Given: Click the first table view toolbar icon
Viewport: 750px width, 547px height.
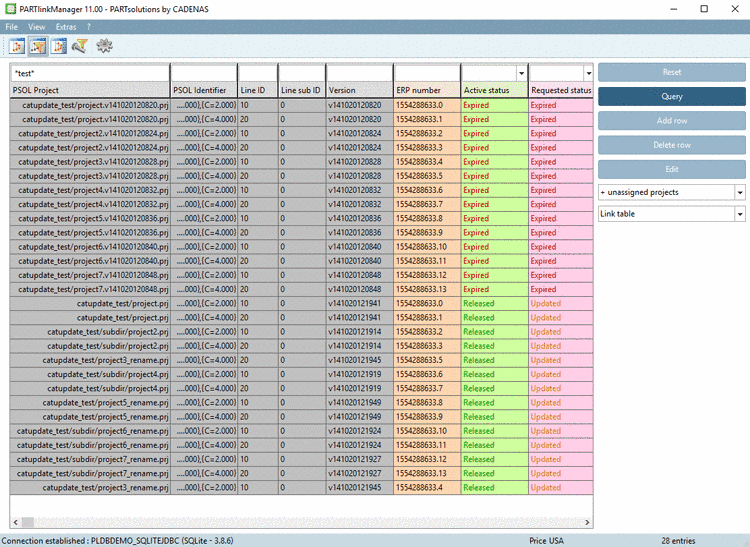Looking at the screenshot, I should pyautogui.click(x=17, y=46).
